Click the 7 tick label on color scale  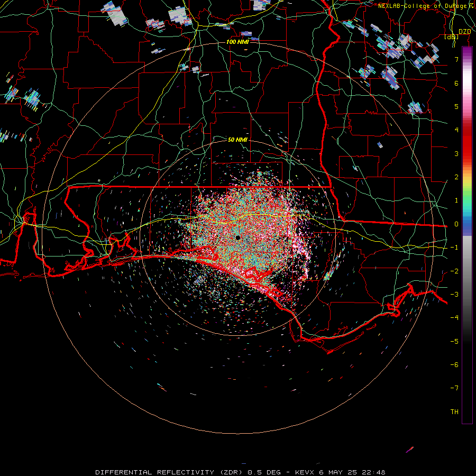point(456,59)
